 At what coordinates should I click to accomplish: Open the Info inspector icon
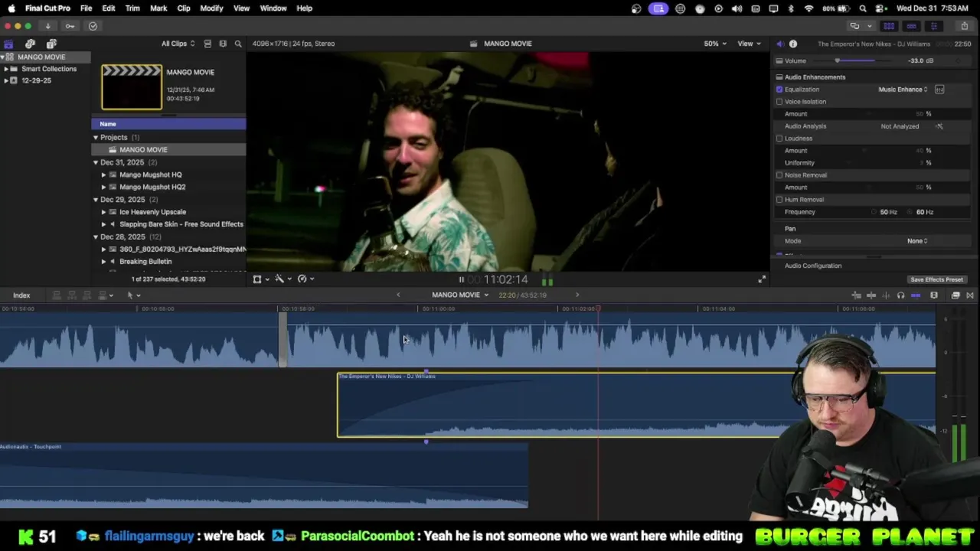[793, 44]
